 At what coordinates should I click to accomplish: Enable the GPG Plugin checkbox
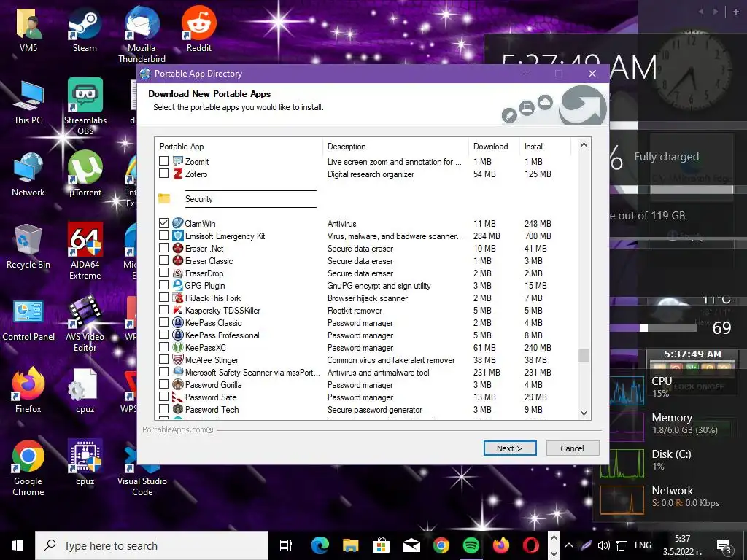tap(164, 285)
